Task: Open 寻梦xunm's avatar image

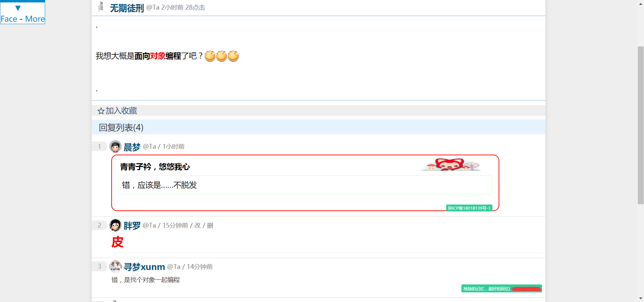Action: [x=115, y=267]
